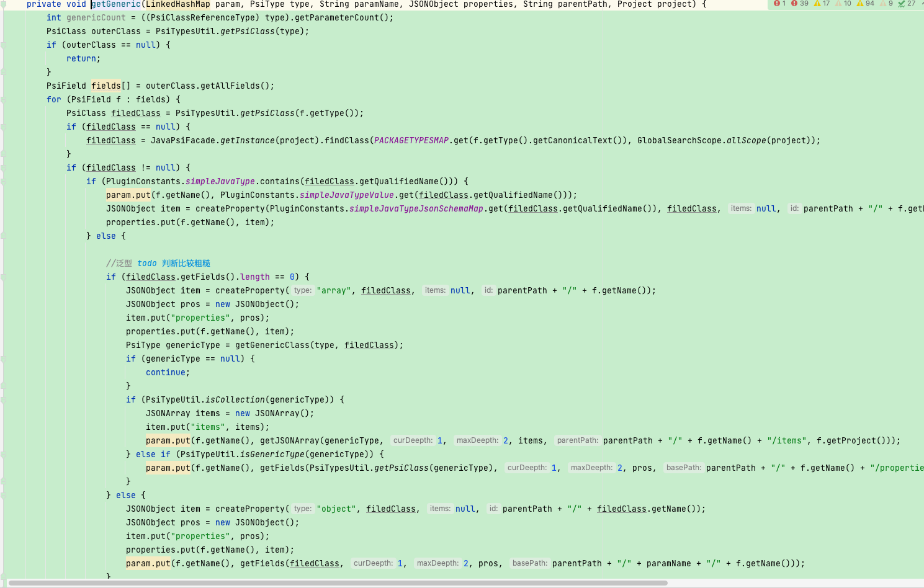Screen dimensions: 924x588
Task: Collapse the 'if (genericType == null)' block fold marker
Action: click(x=3, y=359)
